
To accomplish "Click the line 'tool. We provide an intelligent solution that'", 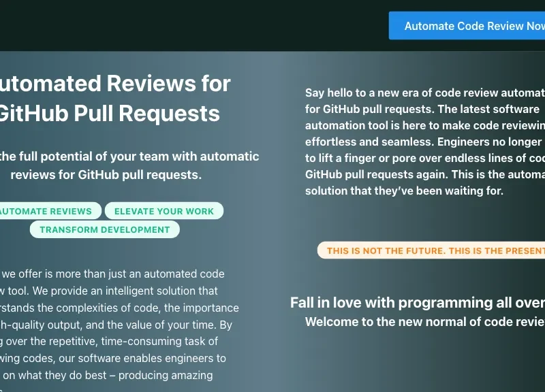I will (x=109, y=291).
